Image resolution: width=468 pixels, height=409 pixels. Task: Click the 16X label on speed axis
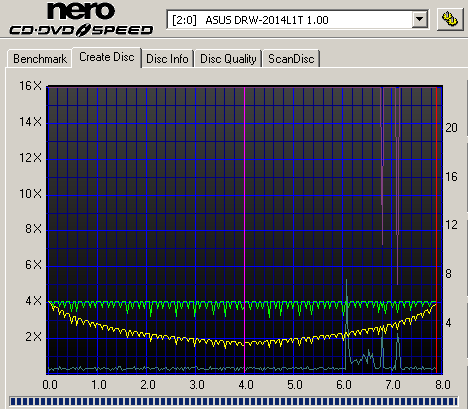coord(30,86)
